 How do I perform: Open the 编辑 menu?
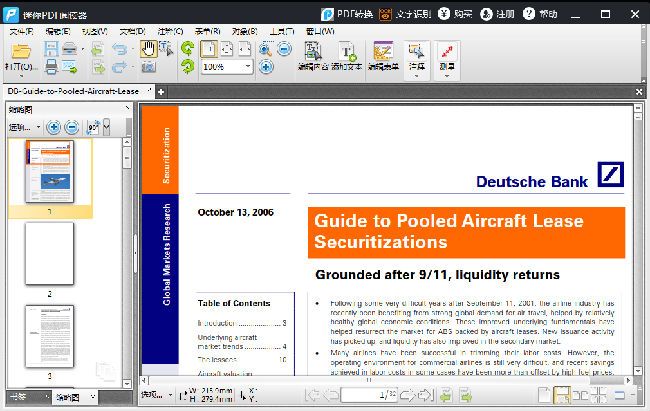pyautogui.click(x=58, y=31)
